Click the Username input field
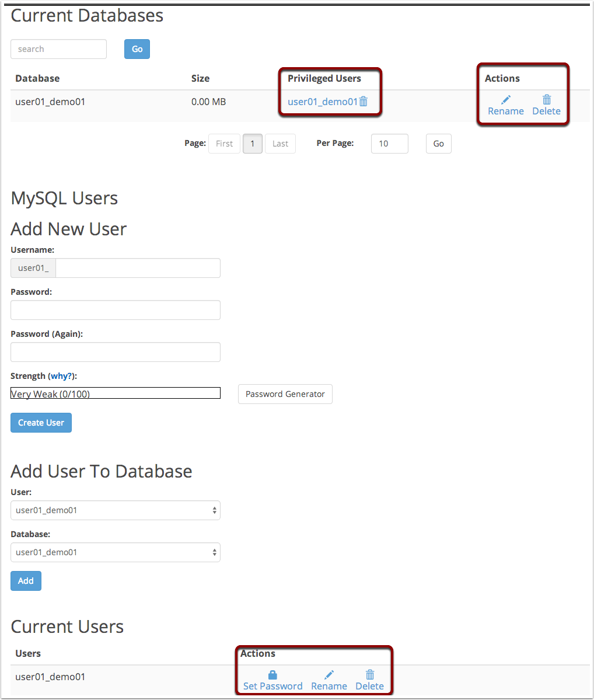The height and width of the screenshot is (700, 594). (x=138, y=268)
